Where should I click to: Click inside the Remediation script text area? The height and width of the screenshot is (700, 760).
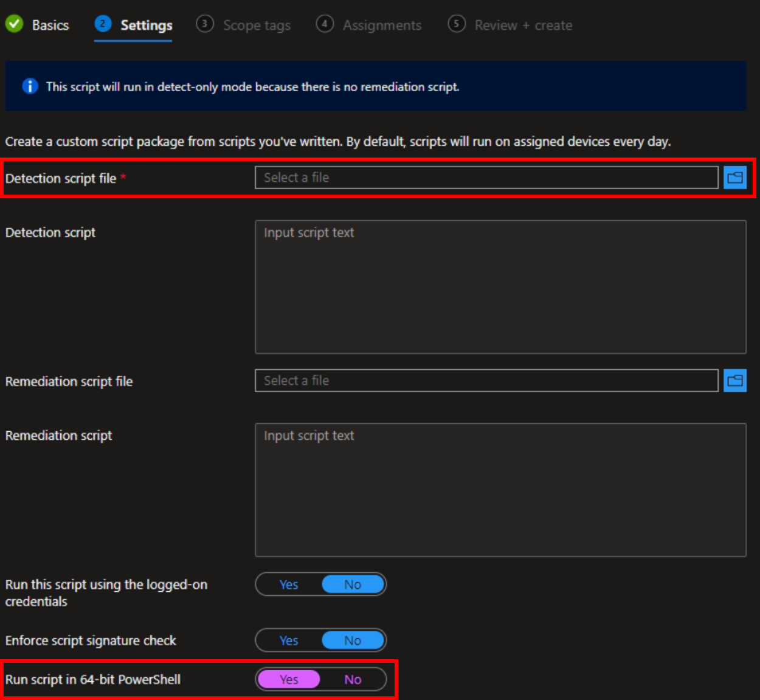(x=501, y=490)
